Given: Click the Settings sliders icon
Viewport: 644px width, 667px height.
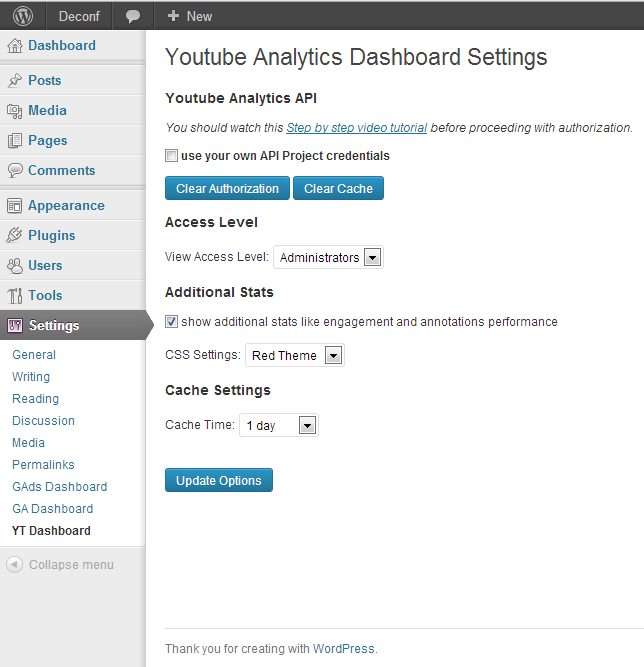Looking at the screenshot, I should [14, 325].
